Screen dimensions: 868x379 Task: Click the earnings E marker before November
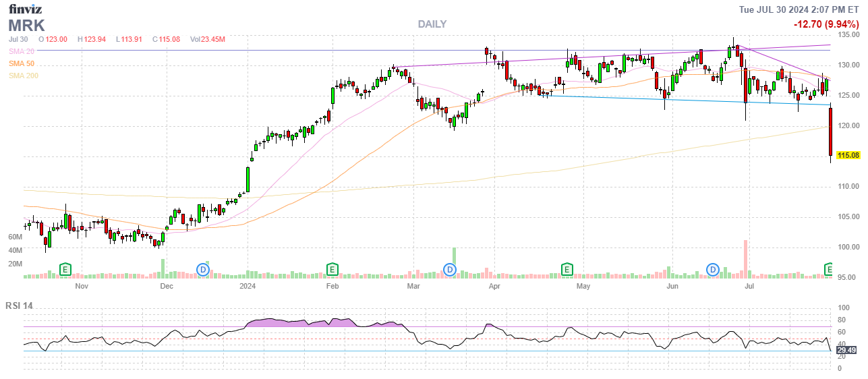tap(65, 270)
